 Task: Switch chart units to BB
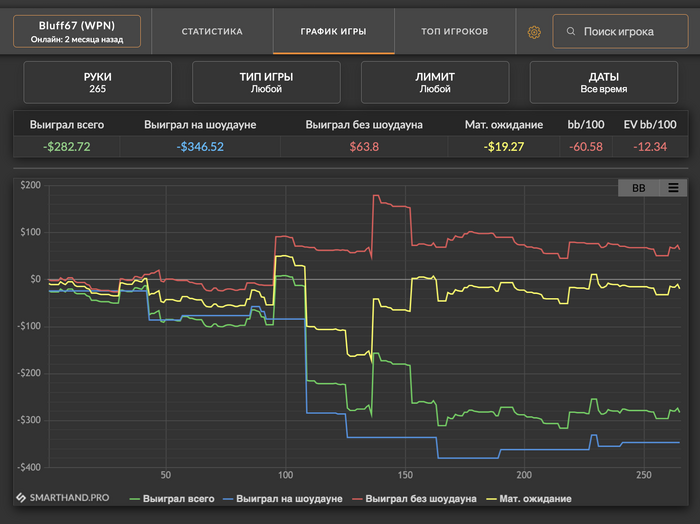[639, 187]
